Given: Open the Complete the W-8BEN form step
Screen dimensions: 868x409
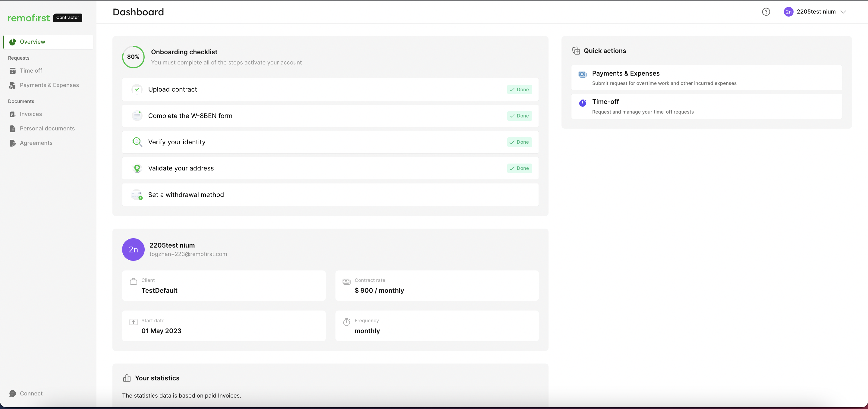Looking at the screenshot, I should click(330, 116).
